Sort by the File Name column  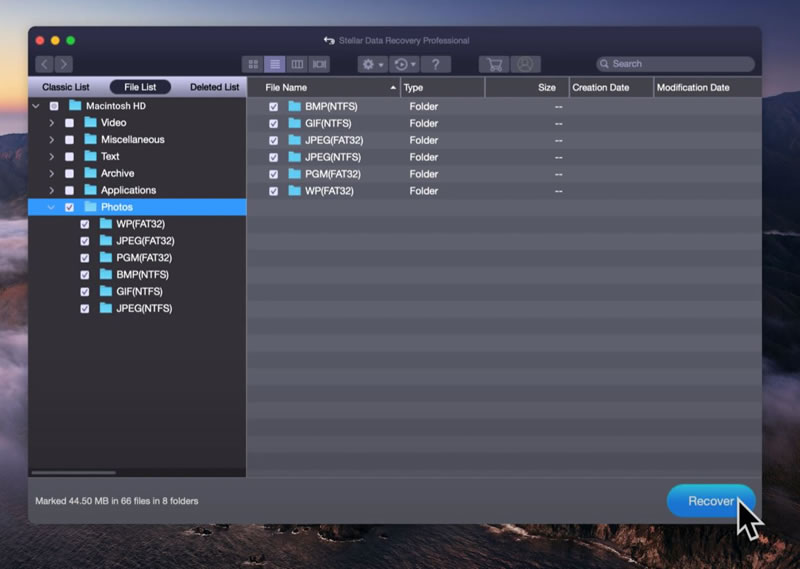pos(324,87)
